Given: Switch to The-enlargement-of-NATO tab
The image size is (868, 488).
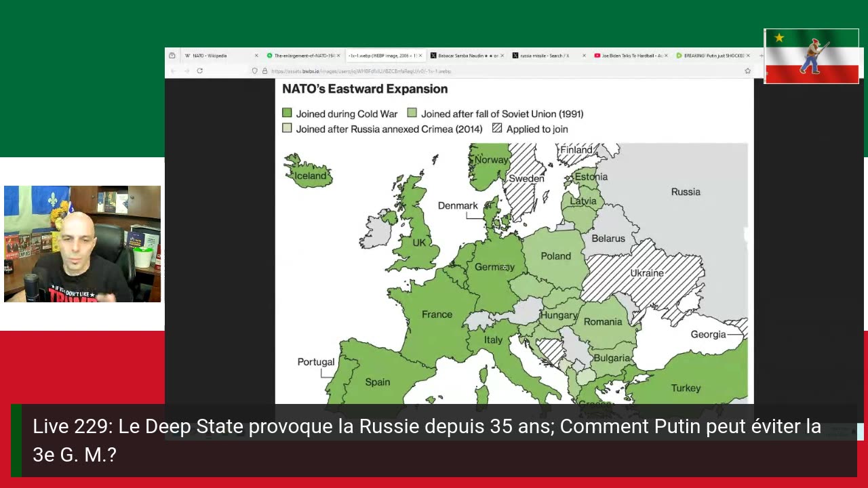Looking at the screenshot, I should [x=302, y=56].
